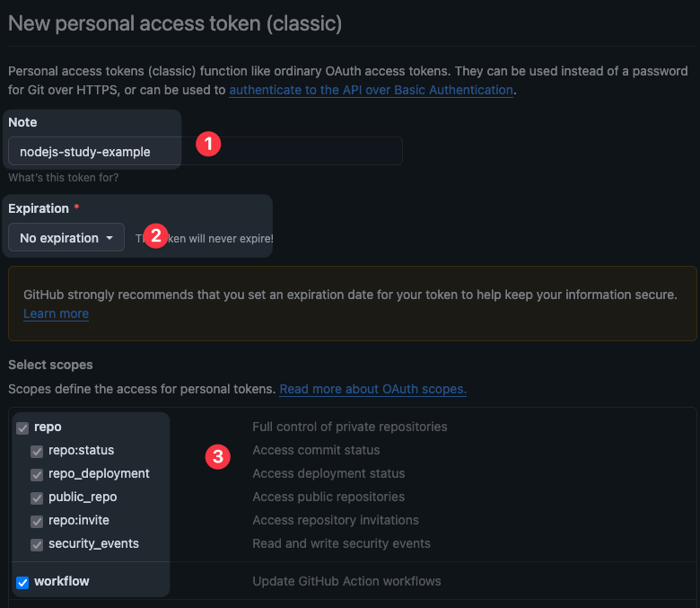Uncheck the workflow scope checkbox
The image size is (700, 608).
22,582
